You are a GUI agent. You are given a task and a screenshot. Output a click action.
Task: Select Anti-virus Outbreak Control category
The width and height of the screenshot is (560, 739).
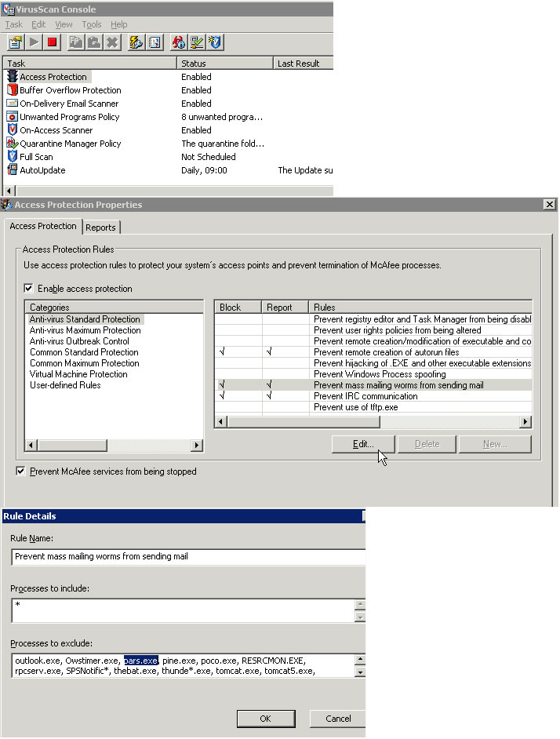[x=79, y=340]
